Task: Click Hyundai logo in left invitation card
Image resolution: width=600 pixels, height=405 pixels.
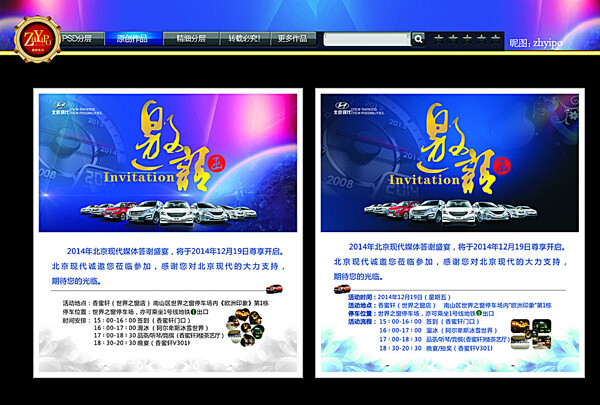Action: coord(60,106)
